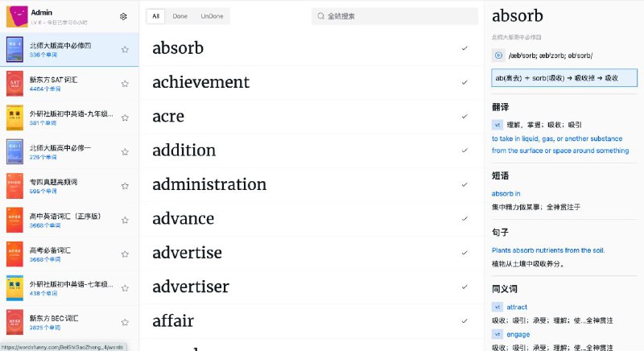
Task: Star the 北师大版高中必修四 wordbook
Action: pyautogui.click(x=125, y=50)
